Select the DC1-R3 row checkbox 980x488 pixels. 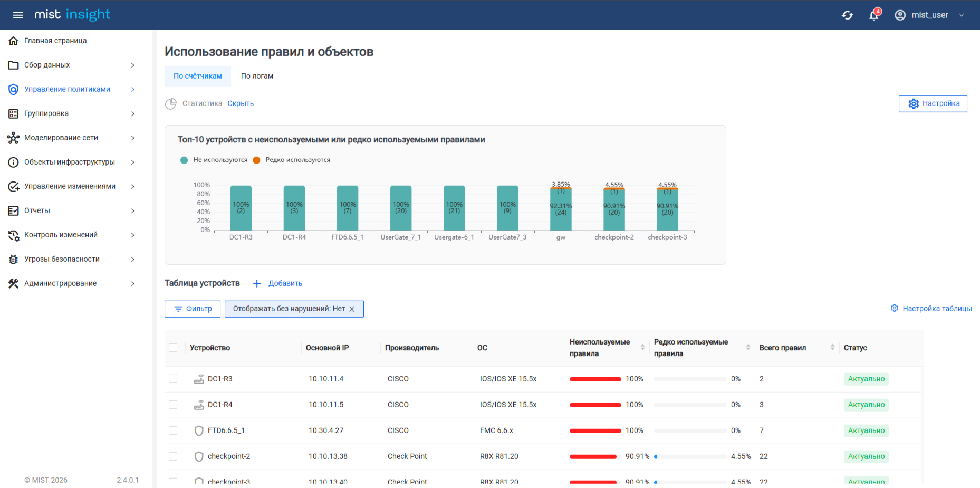(x=173, y=379)
